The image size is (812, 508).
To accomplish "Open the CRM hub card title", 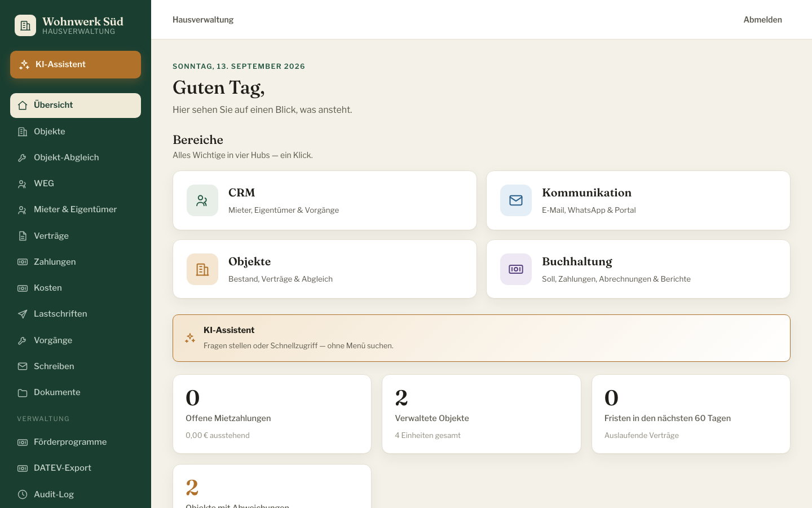I will (x=242, y=192).
